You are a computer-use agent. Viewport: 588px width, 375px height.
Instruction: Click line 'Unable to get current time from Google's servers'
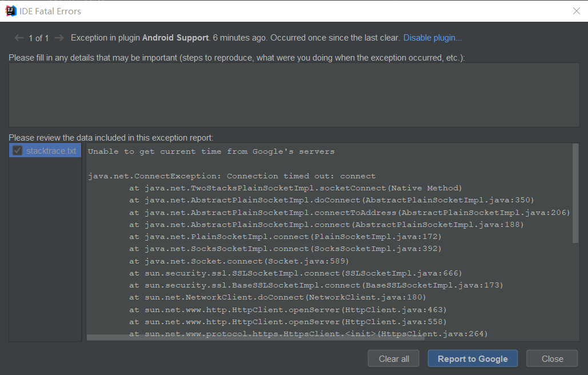[211, 151]
